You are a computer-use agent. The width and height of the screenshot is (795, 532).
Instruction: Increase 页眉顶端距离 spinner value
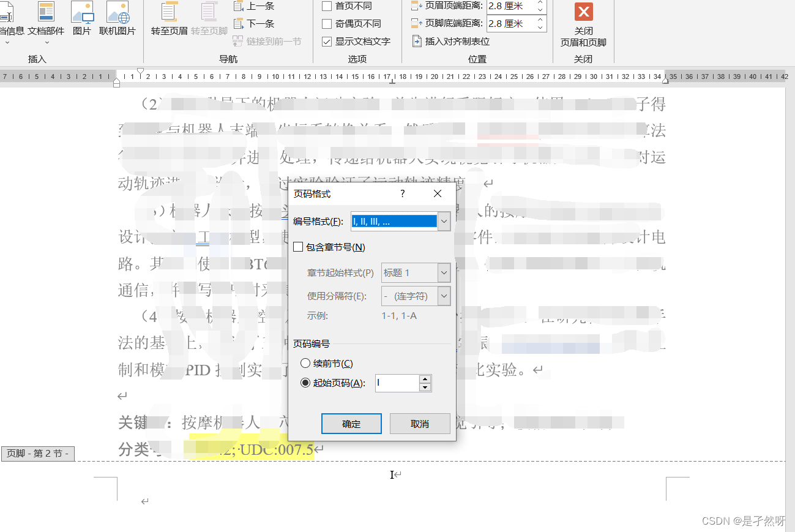540,3
